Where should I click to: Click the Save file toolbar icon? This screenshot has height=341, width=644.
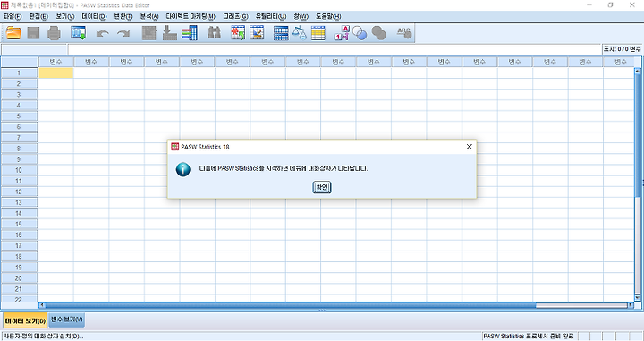pos(33,33)
